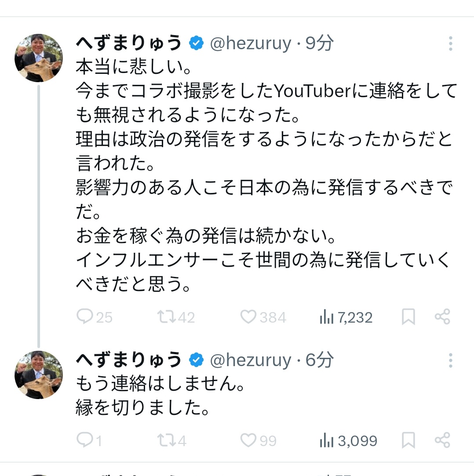
Task: Open the more options menu on first tweet
Action: (x=450, y=44)
